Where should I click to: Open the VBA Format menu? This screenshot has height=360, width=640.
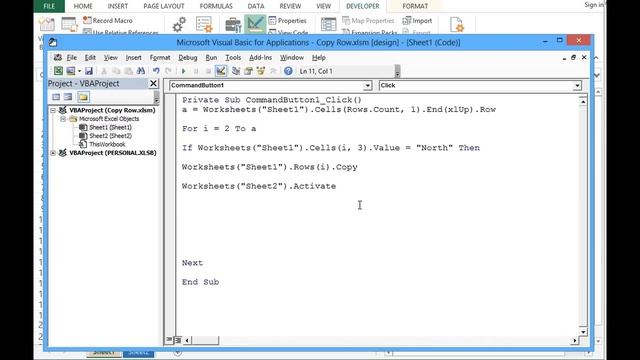pos(160,58)
